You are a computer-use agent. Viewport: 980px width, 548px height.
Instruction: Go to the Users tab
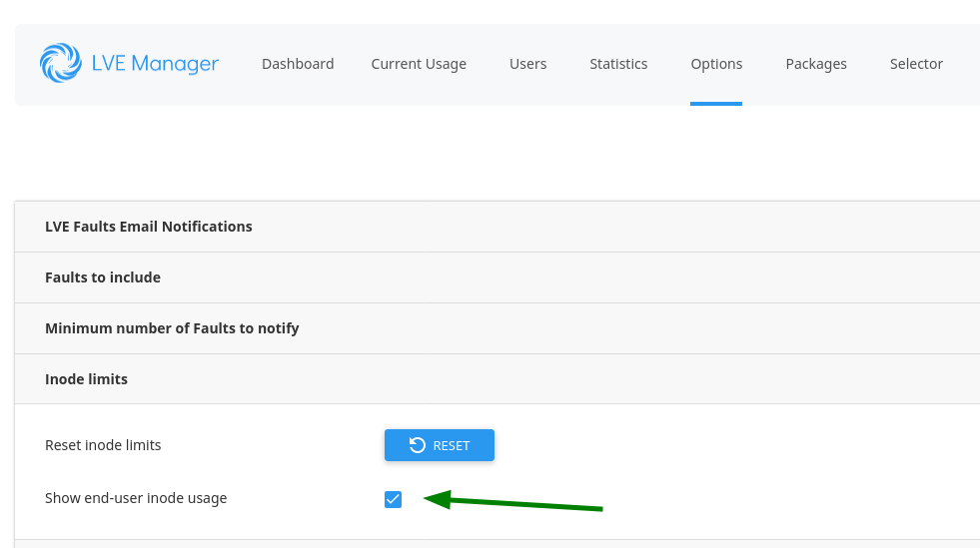pyautogui.click(x=527, y=64)
